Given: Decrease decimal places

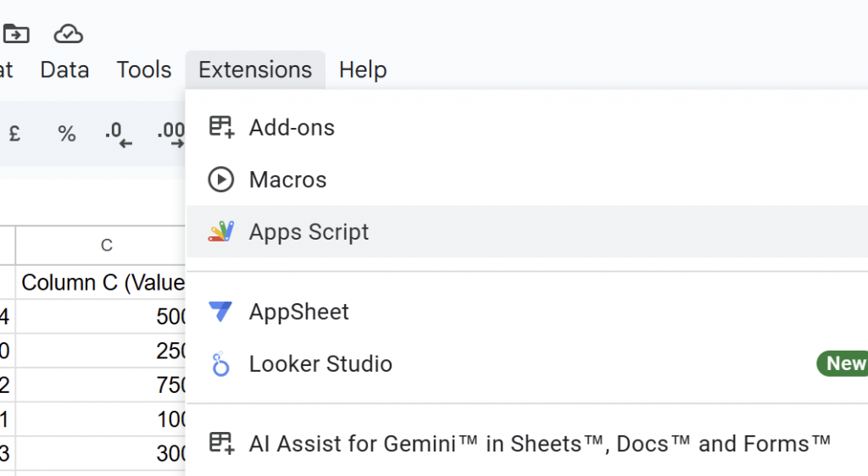Looking at the screenshot, I should [x=119, y=133].
